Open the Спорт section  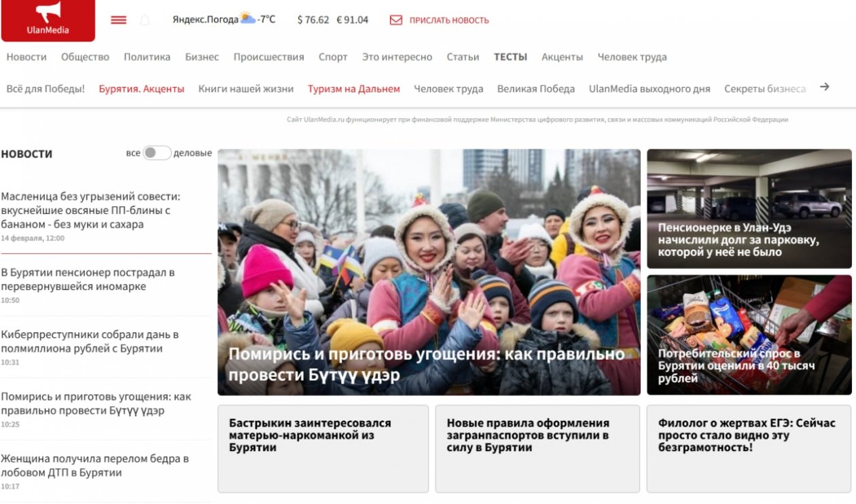(334, 57)
